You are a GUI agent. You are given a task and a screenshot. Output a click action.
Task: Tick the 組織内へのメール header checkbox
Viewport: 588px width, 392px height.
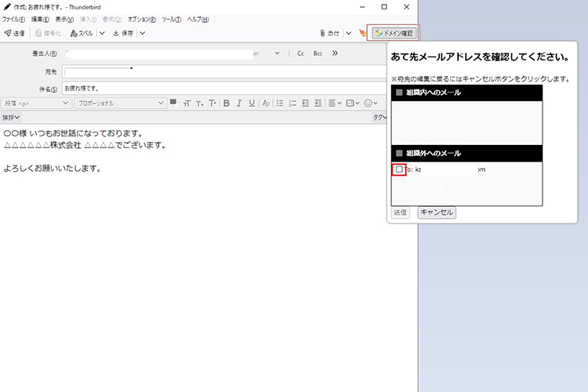pos(398,93)
